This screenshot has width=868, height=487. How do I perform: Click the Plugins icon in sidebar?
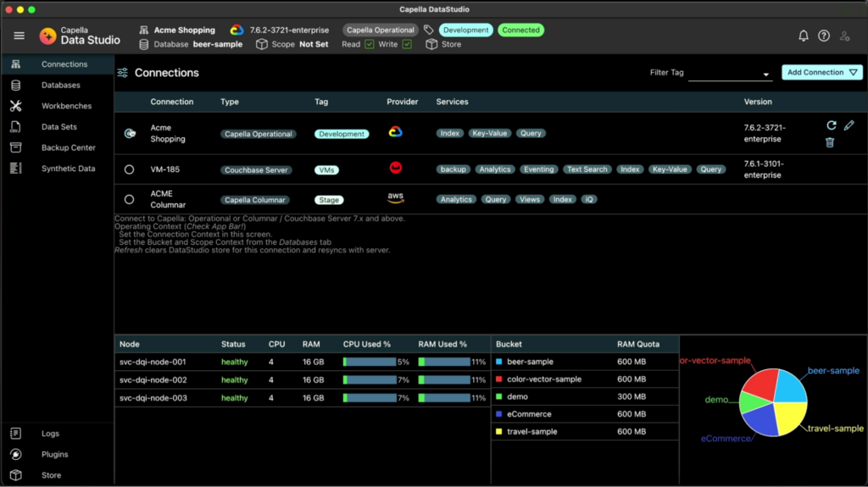[x=15, y=454]
